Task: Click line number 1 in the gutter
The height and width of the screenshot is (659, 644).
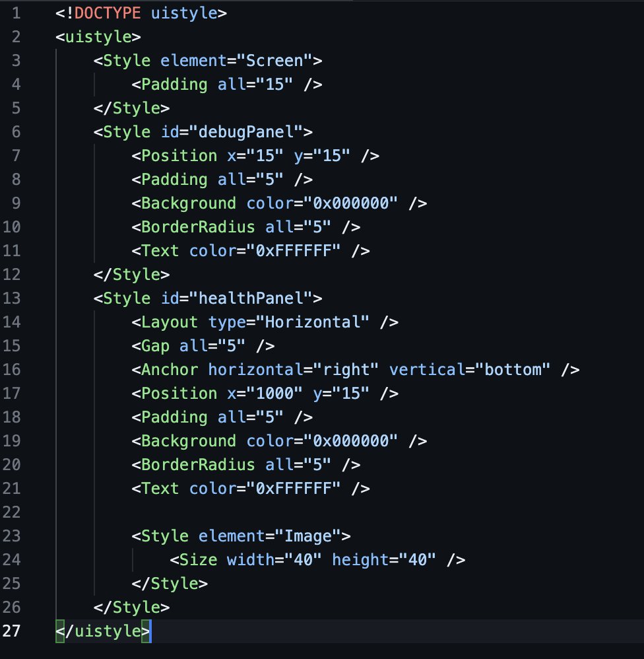Action: pyautogui.click(x=16, y=13)
